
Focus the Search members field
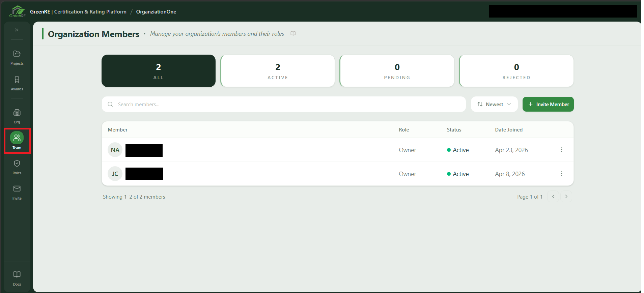pos(284,105)
